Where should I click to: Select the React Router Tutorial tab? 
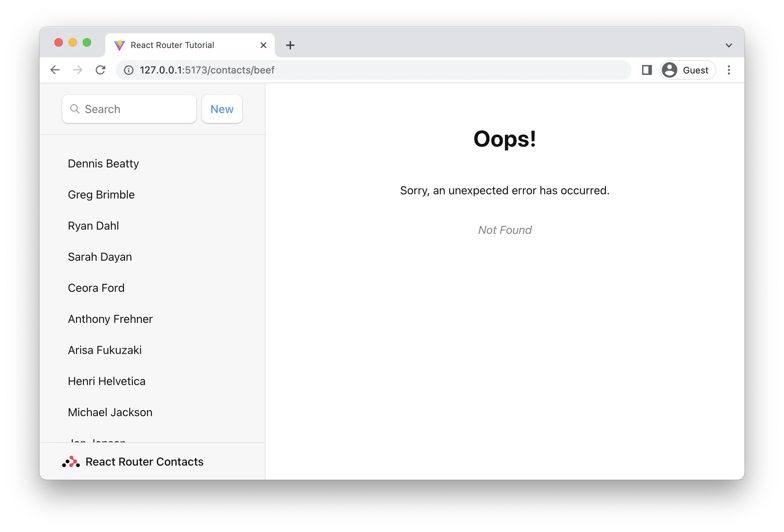point(172,45)
